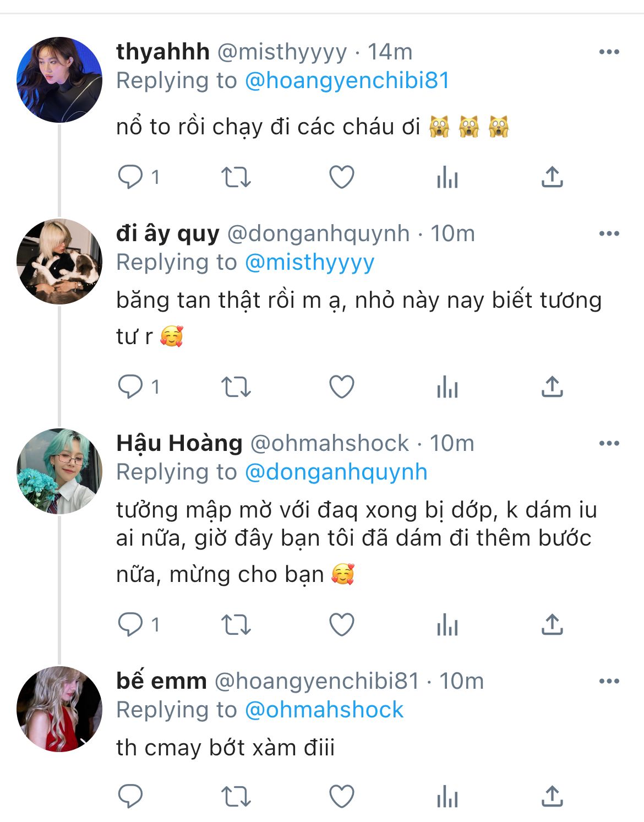View analytics on đi ây quy's tweet
This screenshot has height=822, width=644.
tap(447, 387)
